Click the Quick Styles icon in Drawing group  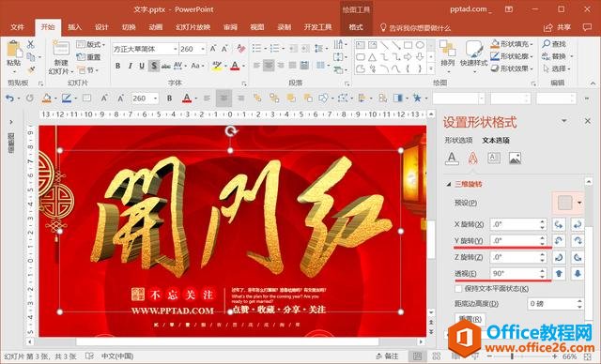point(474,54)
